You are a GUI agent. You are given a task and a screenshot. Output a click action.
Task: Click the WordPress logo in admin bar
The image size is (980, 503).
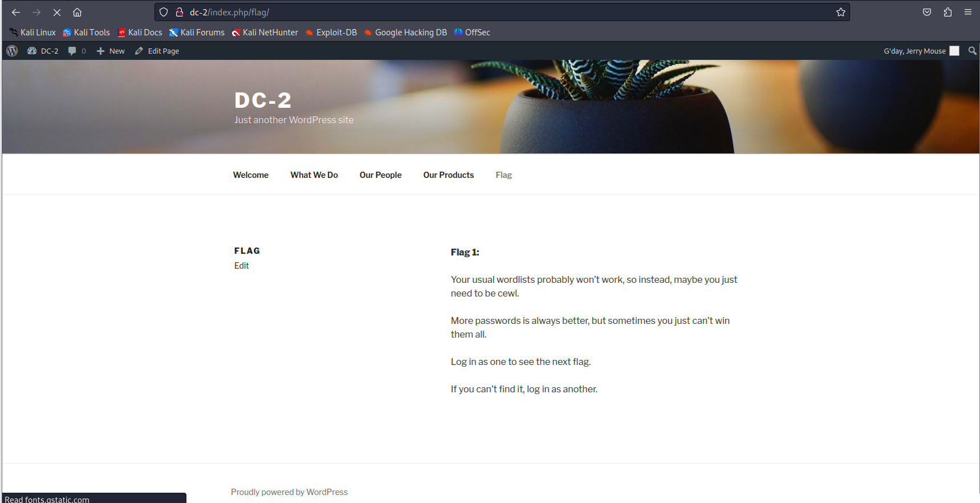[12, 51]
